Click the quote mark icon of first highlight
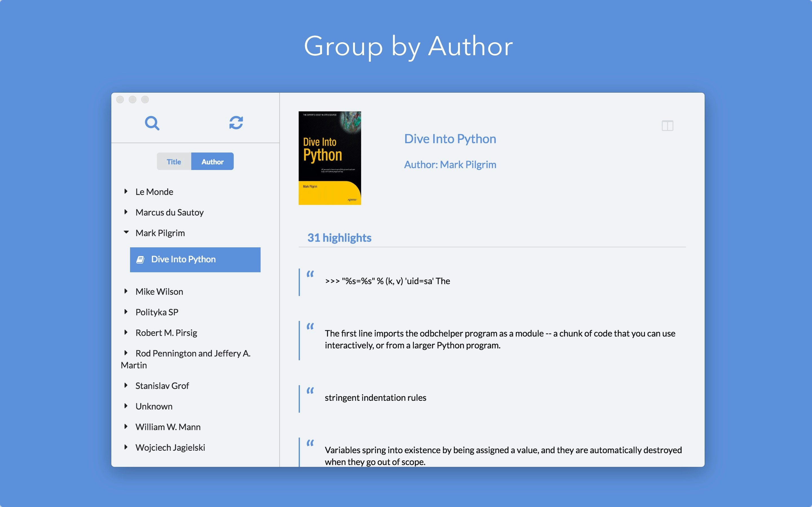Screen dimensions: 812x507 pyautogui.click(x=310, y=273)
